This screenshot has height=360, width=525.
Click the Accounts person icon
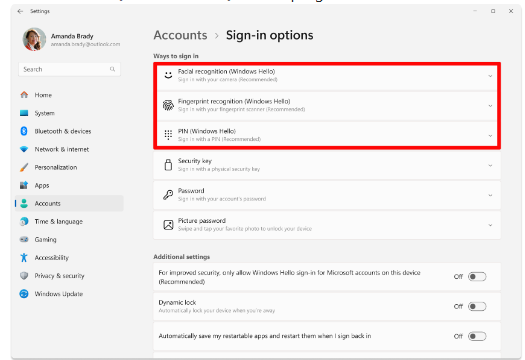(24, 203)
